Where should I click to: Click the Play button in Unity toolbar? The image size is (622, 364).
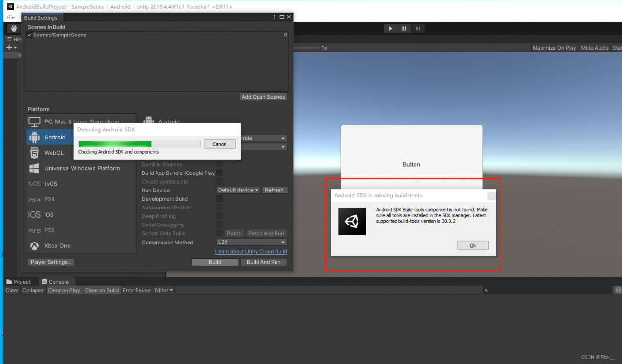[390, 29]
